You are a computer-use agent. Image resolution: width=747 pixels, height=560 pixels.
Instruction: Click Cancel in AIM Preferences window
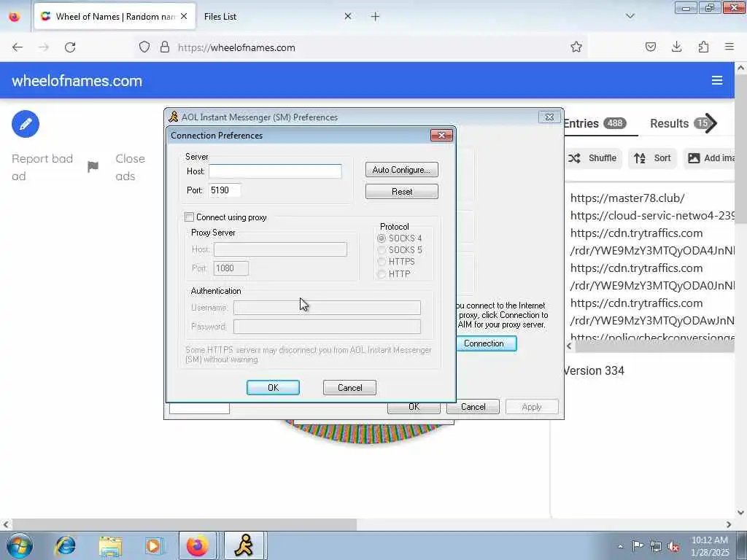coord(473,407)
